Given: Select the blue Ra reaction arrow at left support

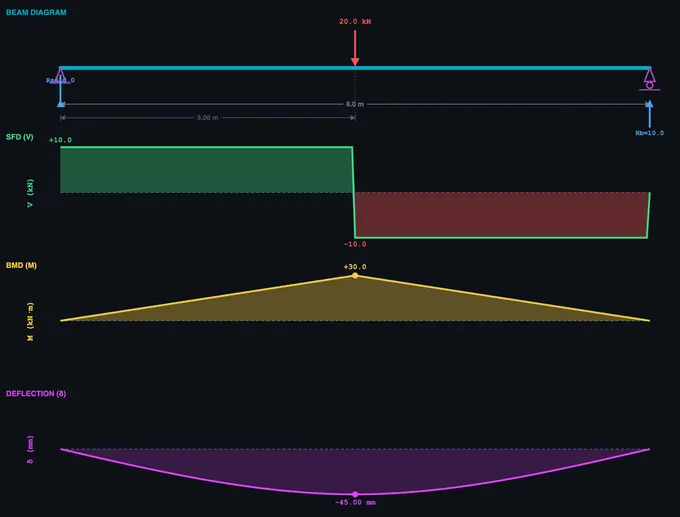Looking at the screenshot, I should tap(61, 93).
